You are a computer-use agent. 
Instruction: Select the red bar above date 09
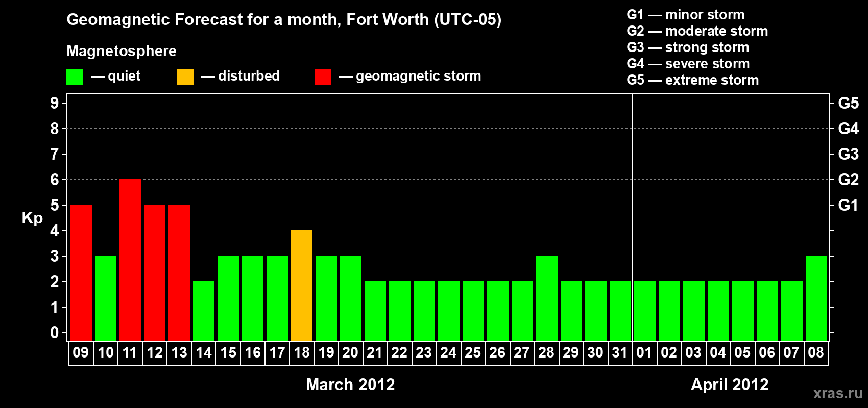(81, 273)
